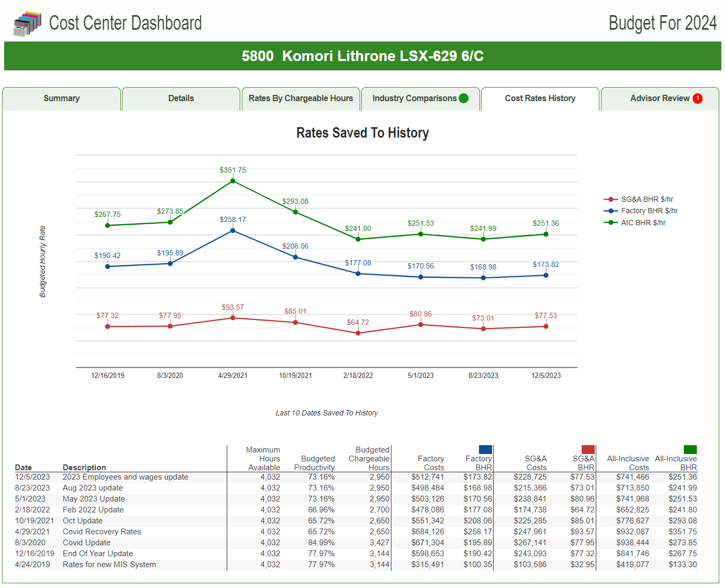
Task: Select the May 2023 Update row description
Action: [x=94, y=499]
